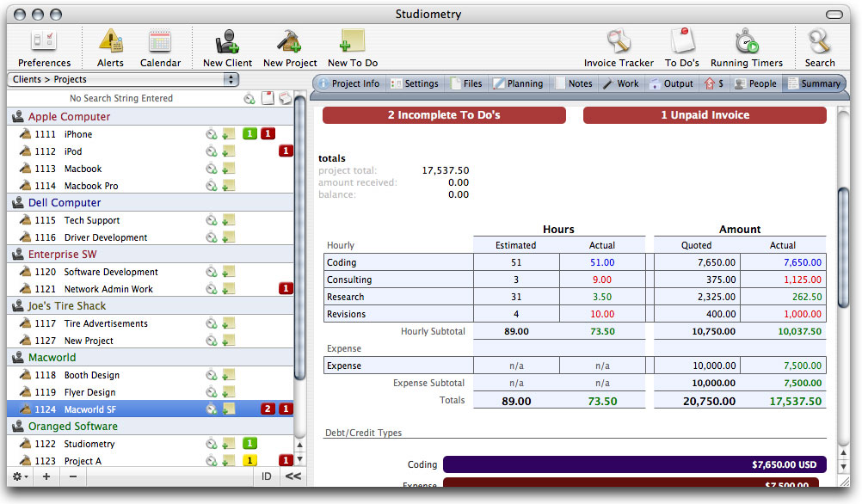Click red badge 1 on iPod row
Viewport: 862px width, 504px height.
tap(286, 151)
